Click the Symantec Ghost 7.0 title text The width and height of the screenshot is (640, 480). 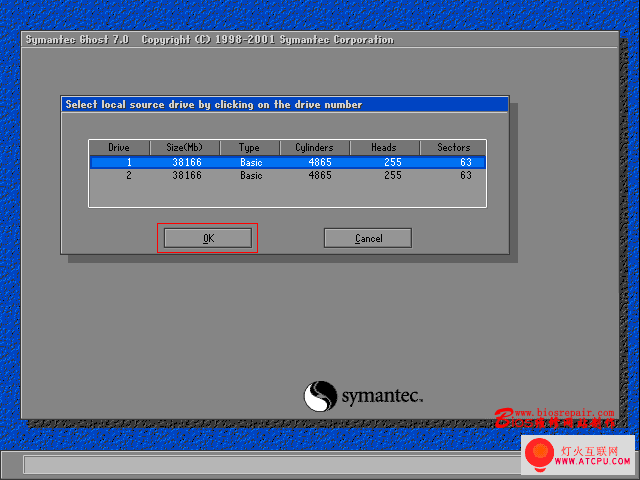[77, 40]
